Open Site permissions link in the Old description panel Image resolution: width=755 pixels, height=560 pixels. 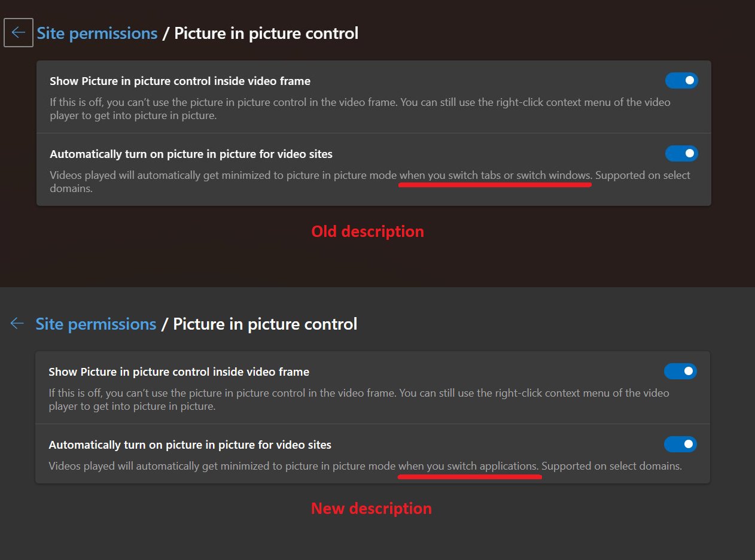click(x=97, y=33)
